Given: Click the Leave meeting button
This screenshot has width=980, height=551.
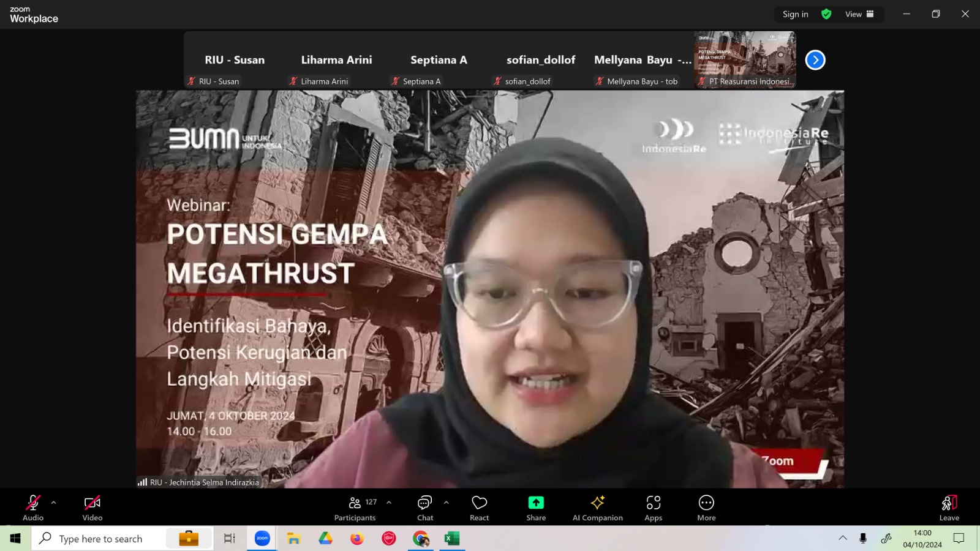Looking at the screenshot, I should 949,508.
